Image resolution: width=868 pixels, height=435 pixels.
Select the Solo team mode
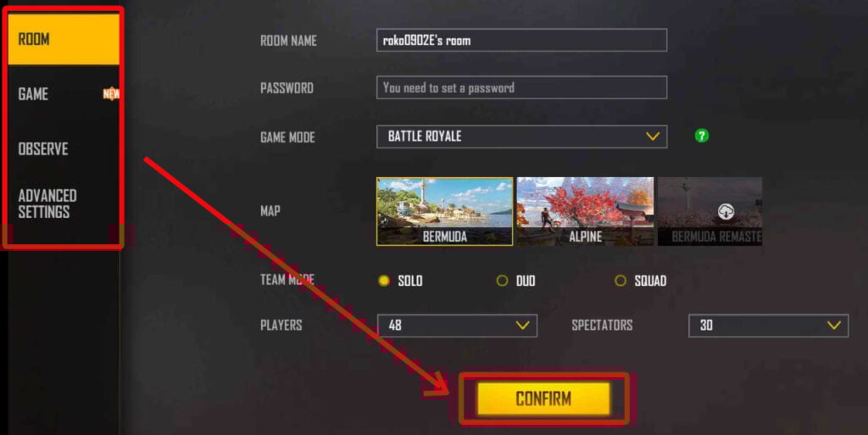(400, 281)
